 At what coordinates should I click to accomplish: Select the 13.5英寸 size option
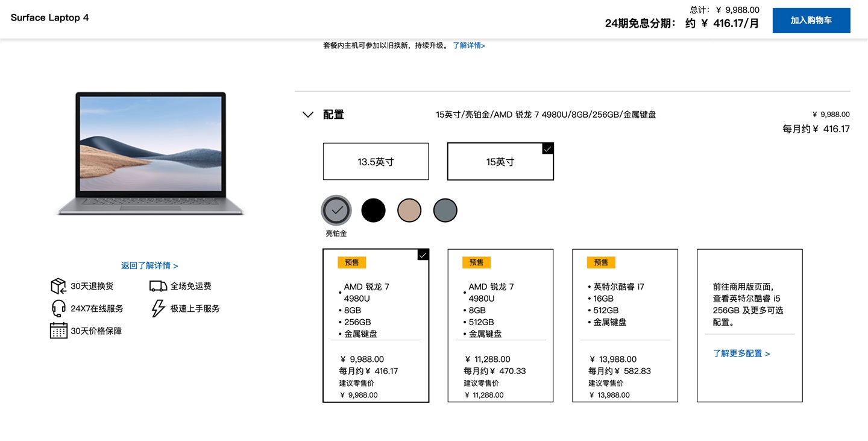point(376,161)
